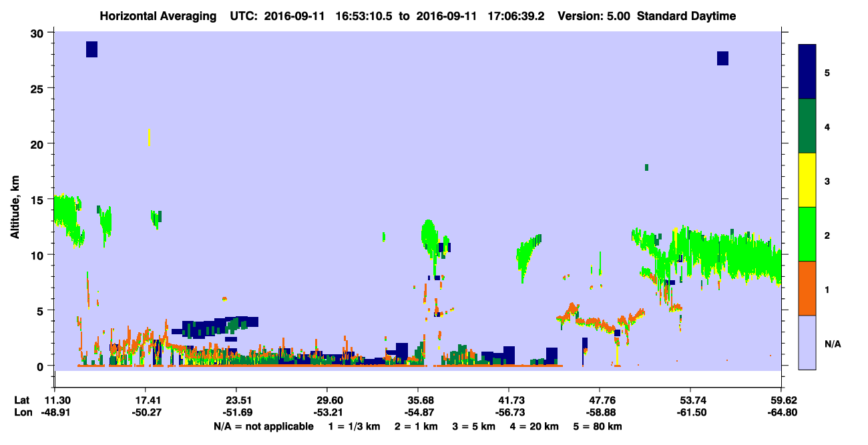This screenshot has height=445, width=868.
Task: Click the end time '17:06:39.2'
Action: (x=515, y=16)
